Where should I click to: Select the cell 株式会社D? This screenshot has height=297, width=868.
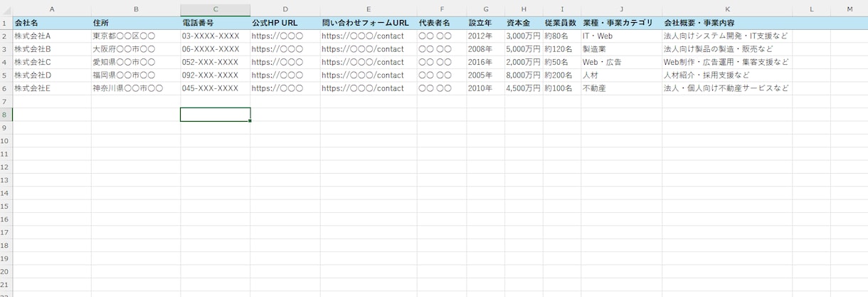(x=52, y=75)
